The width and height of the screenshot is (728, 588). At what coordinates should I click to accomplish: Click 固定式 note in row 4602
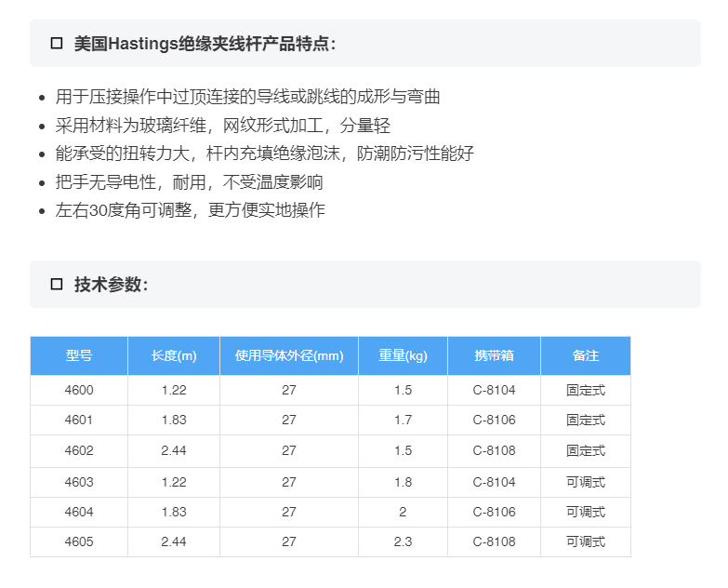coord(586,450)
